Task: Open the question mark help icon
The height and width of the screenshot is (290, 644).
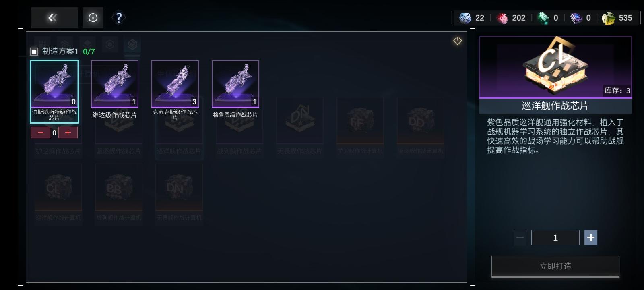Action: (119, 18)
